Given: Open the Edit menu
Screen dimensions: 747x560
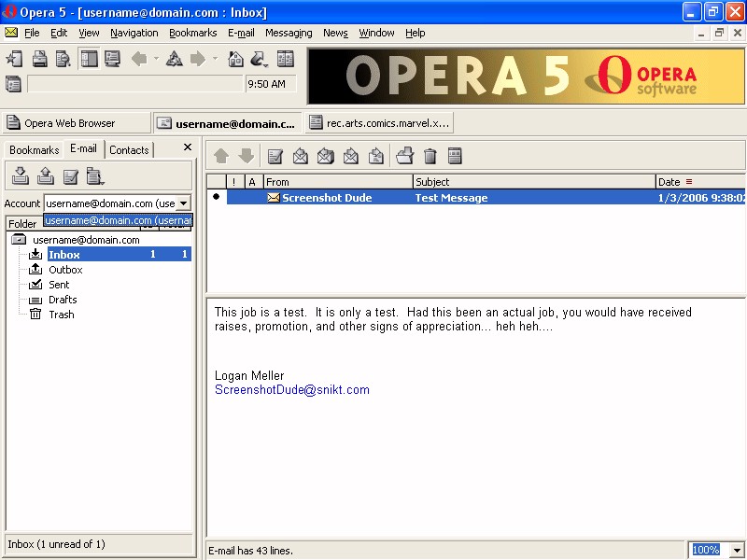Looking at the screenshot, I should coord(59,33).
